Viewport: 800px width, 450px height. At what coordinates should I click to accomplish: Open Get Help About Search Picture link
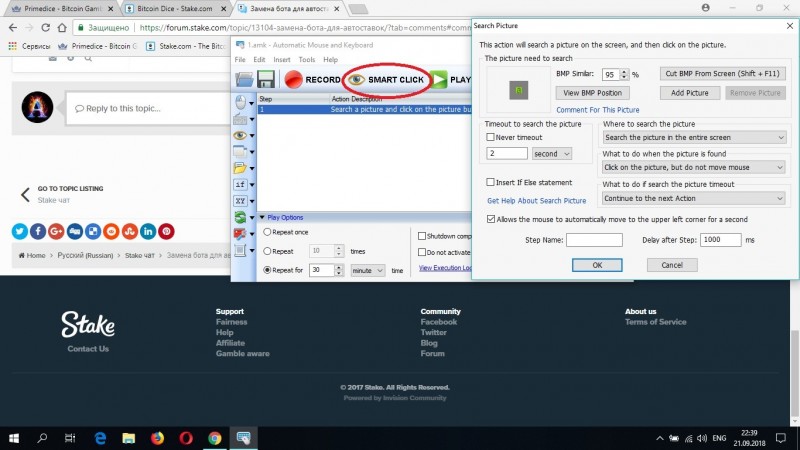click(536, 201)
